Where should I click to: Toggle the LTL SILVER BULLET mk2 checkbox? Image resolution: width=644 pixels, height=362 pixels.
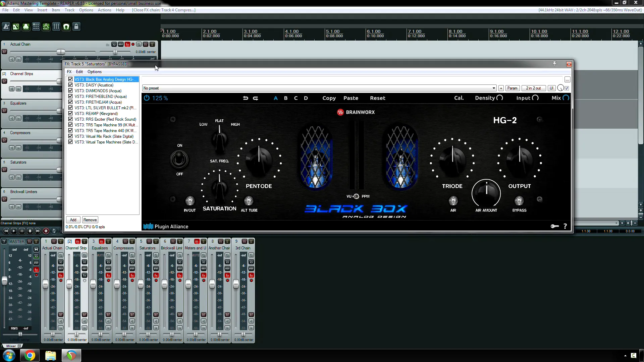tap(70, 108)
